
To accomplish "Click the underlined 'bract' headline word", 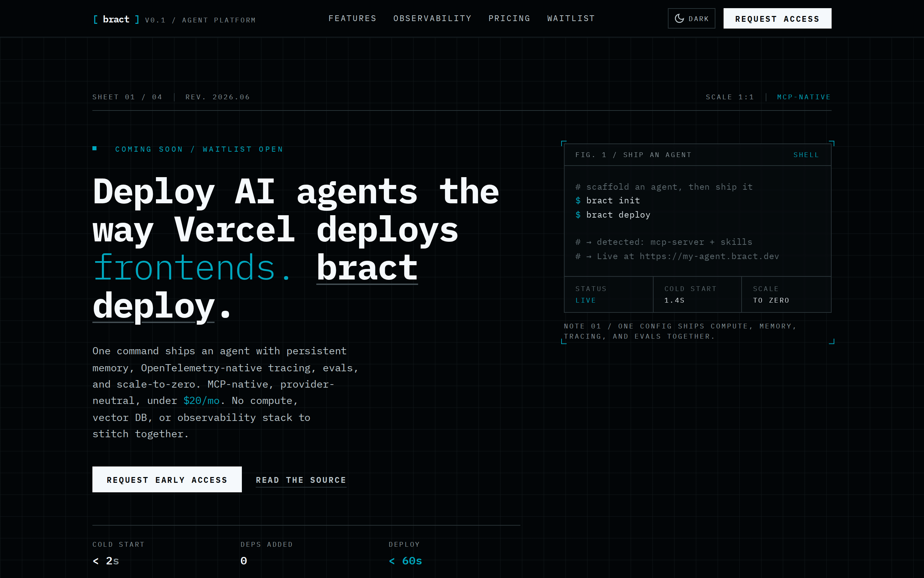I will point(367,268).
